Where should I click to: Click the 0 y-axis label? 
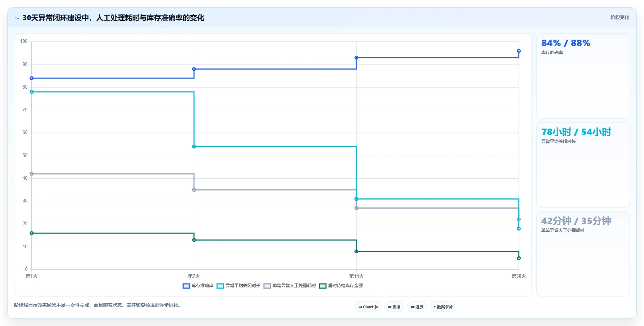click(x=26, y=269)
